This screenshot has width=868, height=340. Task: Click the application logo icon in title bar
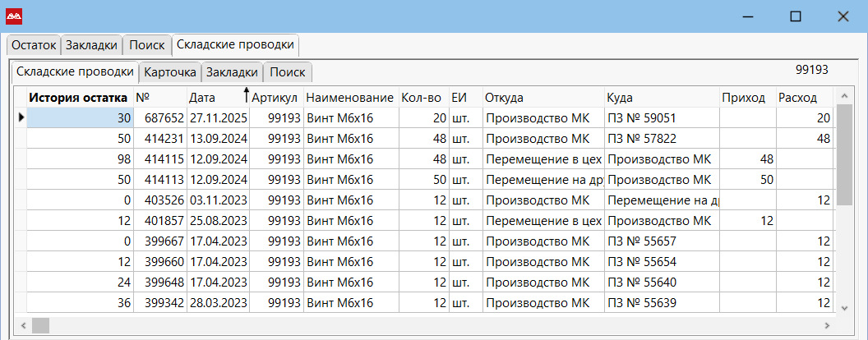click(x=14, y=16)
